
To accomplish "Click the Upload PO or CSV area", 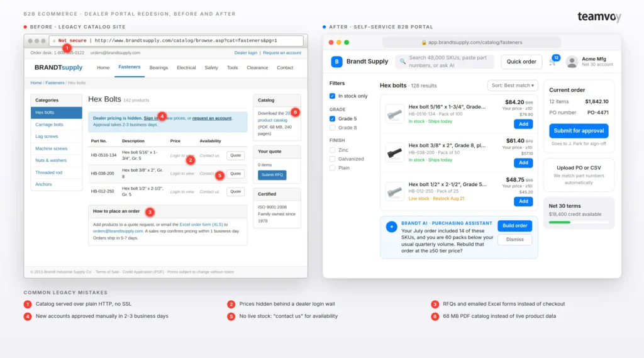I will [579, 175].
